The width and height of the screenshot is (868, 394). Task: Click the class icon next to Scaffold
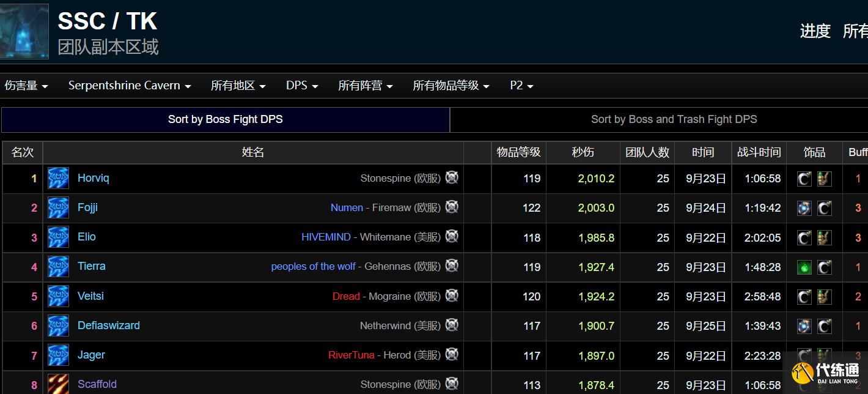pyautogui.click(x=59, y=384)
